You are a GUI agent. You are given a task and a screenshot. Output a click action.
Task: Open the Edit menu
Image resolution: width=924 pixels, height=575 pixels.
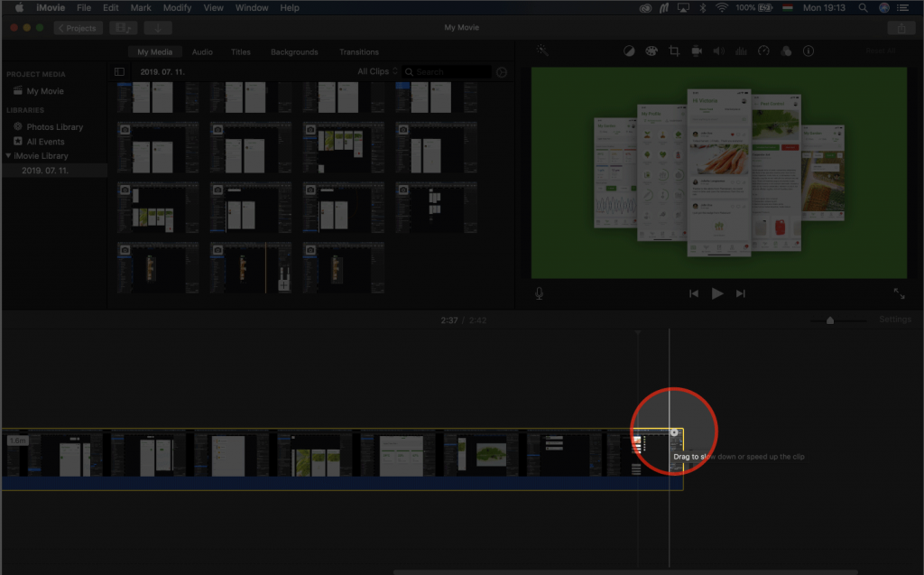[x=111, y=7]
